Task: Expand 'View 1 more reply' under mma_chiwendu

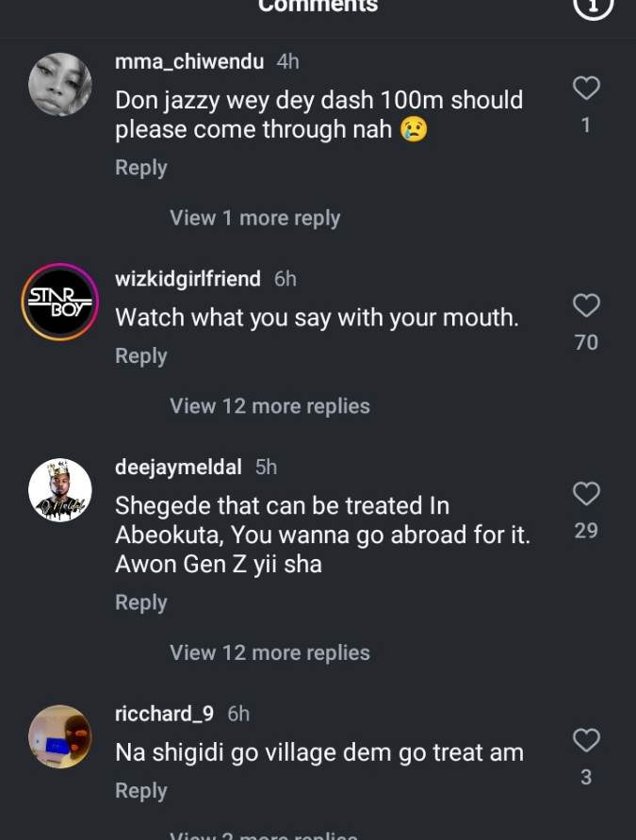Action: tap(254, 218)
